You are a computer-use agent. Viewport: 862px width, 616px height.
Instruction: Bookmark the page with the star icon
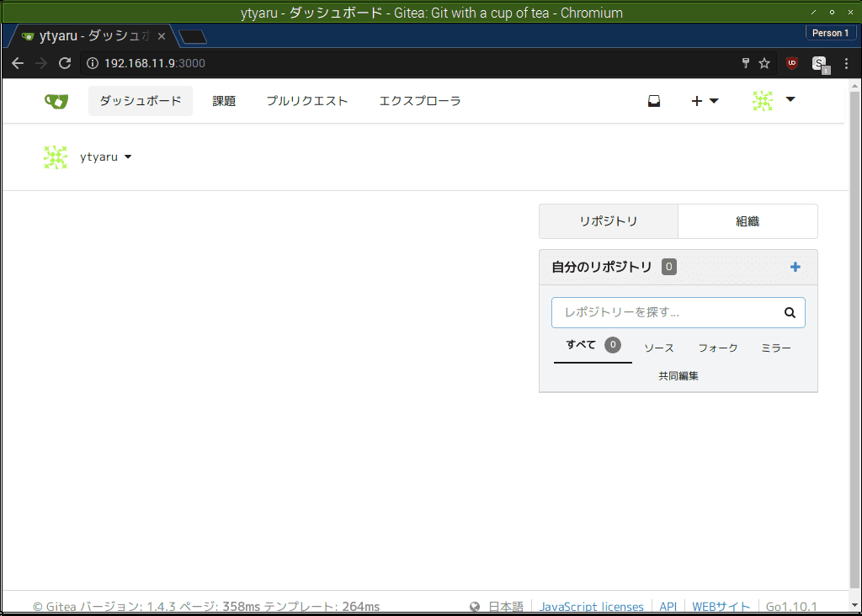764,63
